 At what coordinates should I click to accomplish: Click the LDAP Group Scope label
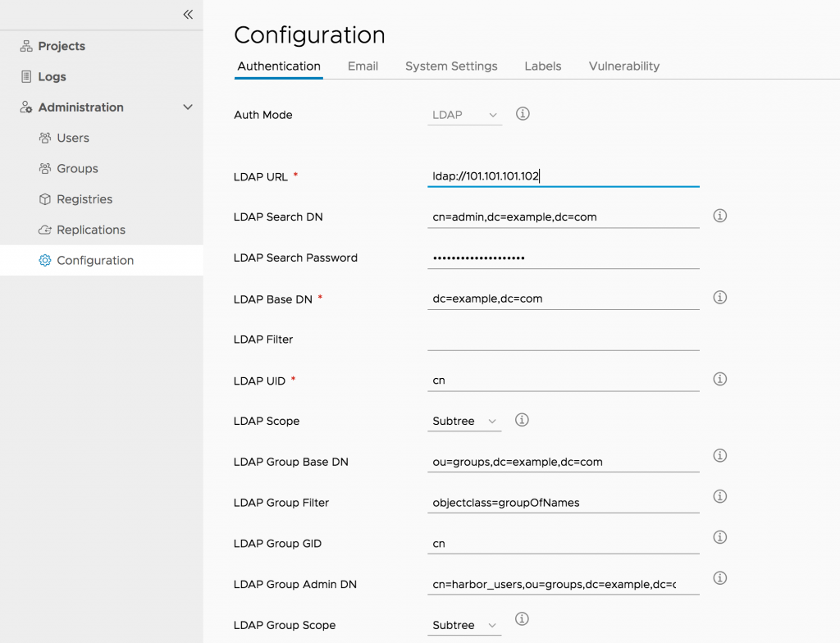tap(285, 625)
